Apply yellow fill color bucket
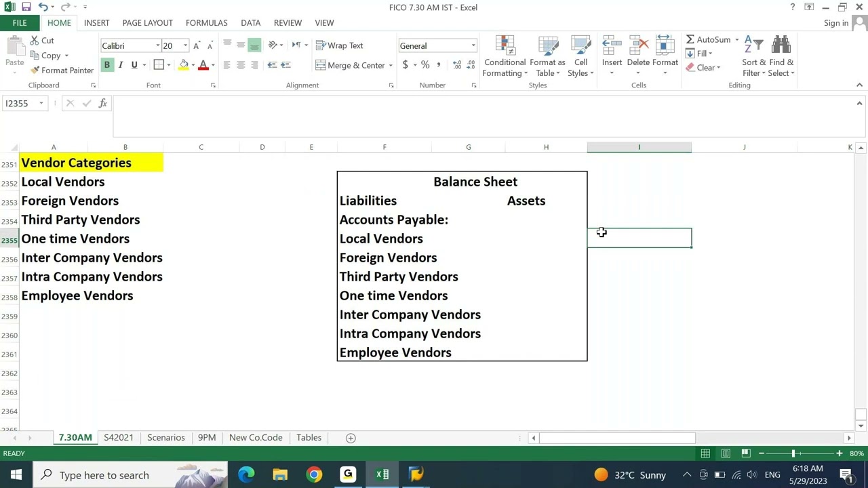This screenshot has height=488, width=868. (184, 65)
